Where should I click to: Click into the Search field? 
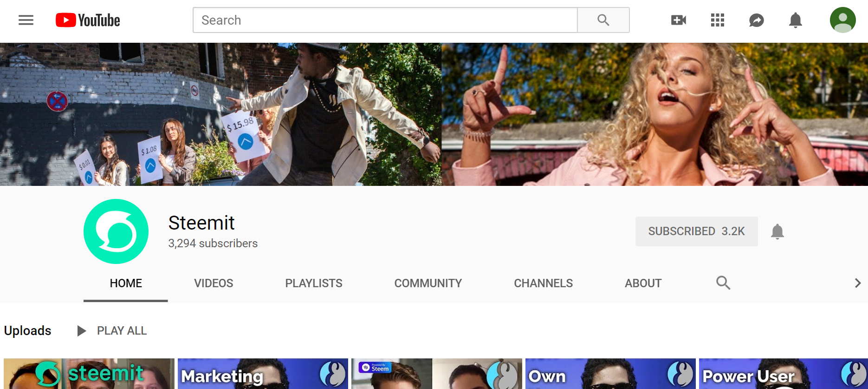[x=385, y=20]
